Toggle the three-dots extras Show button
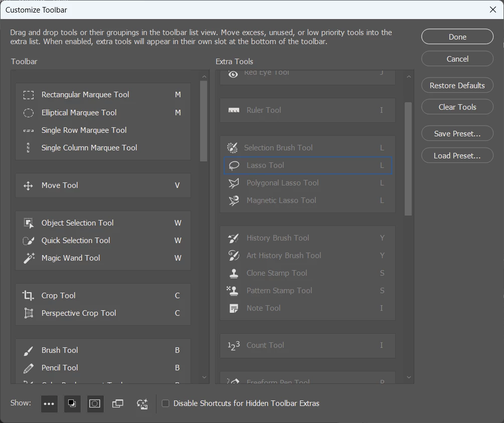This screenshot has height=423, width=504. (49, 404)
